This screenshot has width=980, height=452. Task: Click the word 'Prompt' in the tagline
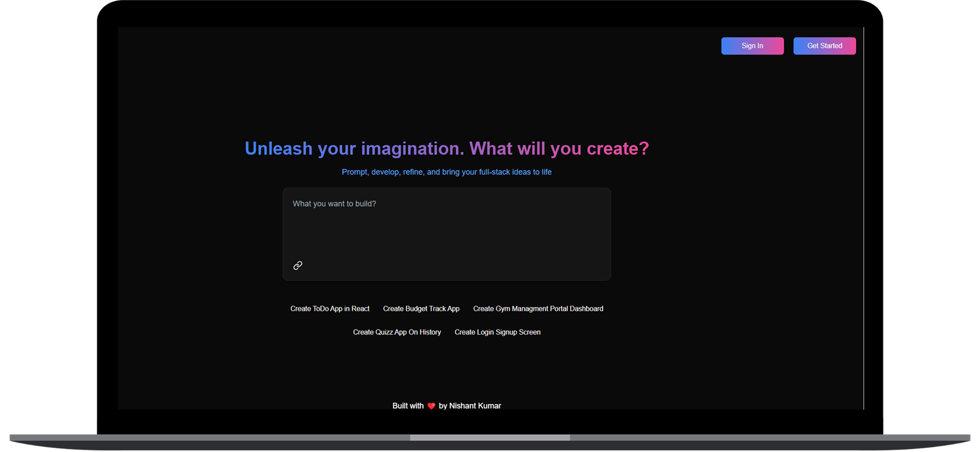354,172
